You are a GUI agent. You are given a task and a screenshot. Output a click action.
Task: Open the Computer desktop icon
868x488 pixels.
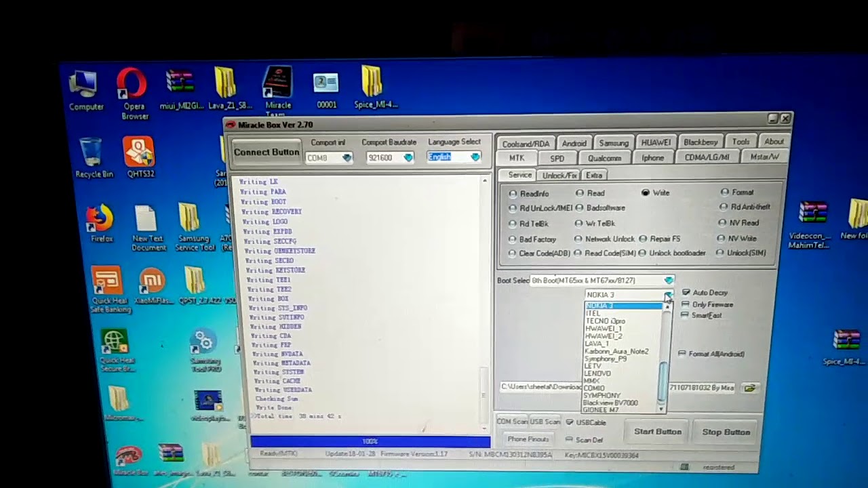point(85,91)
